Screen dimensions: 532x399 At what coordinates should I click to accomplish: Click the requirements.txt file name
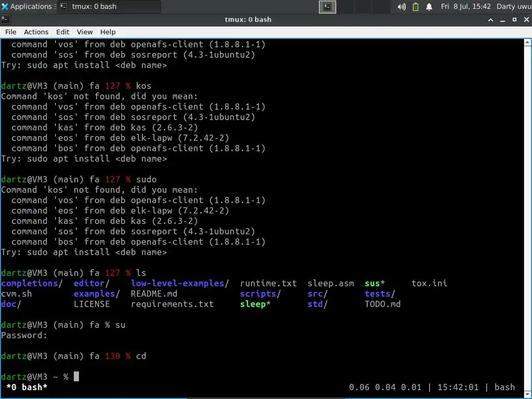click(x=172, y=304)
